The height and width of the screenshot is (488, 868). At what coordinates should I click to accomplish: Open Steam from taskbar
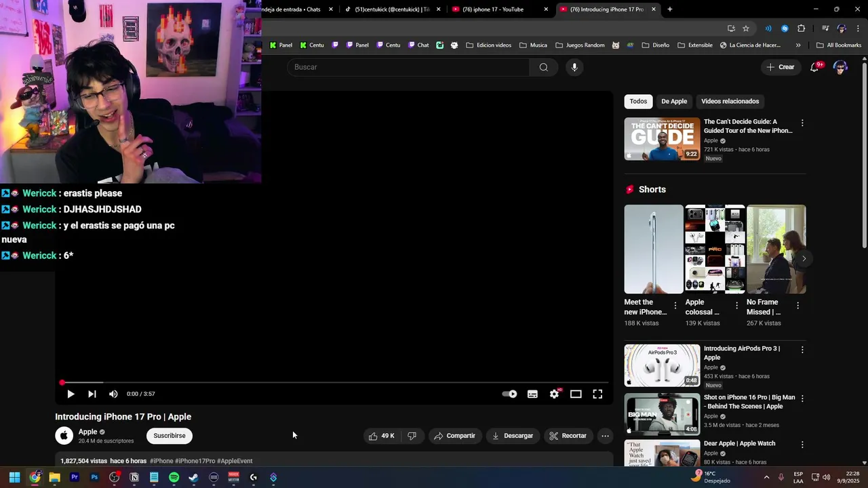pos(193,477)
